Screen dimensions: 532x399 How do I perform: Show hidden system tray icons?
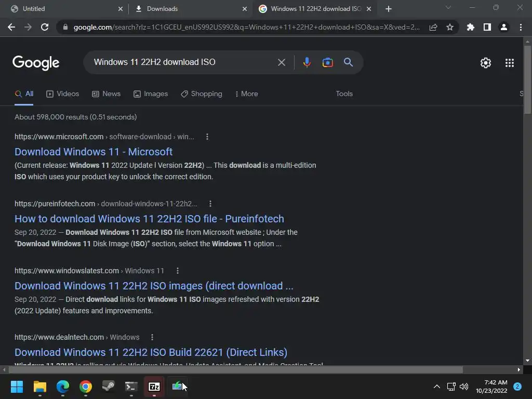(437, 387)
